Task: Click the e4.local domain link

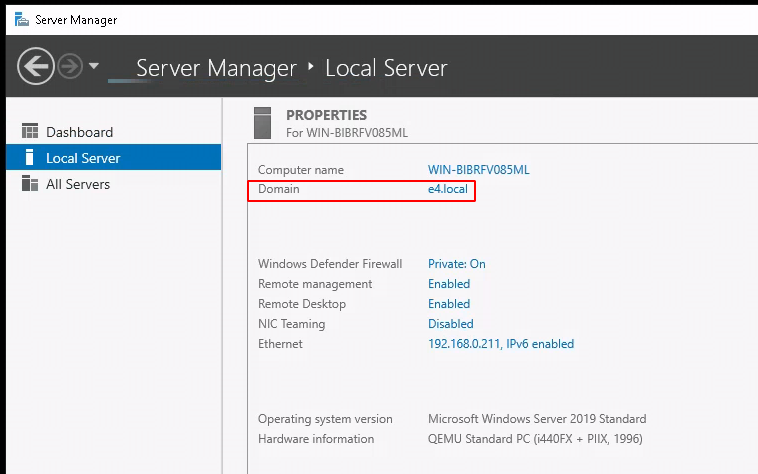Action: click(x=448, y=189)
